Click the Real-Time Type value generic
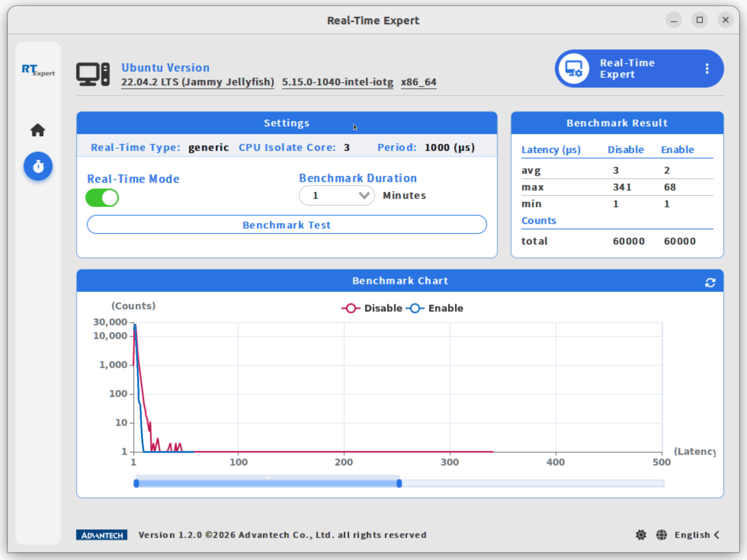Viewport: 747px width, 560px height. coord(208,147)
